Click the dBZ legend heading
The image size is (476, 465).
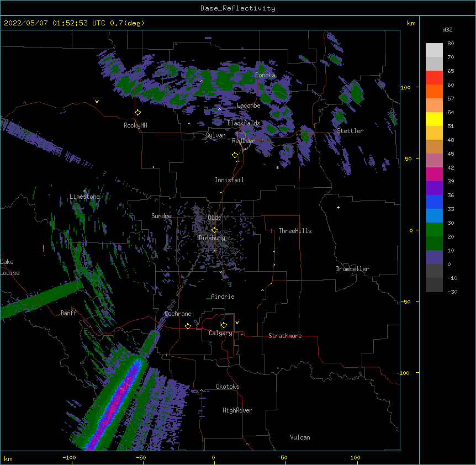coord(447,30)
